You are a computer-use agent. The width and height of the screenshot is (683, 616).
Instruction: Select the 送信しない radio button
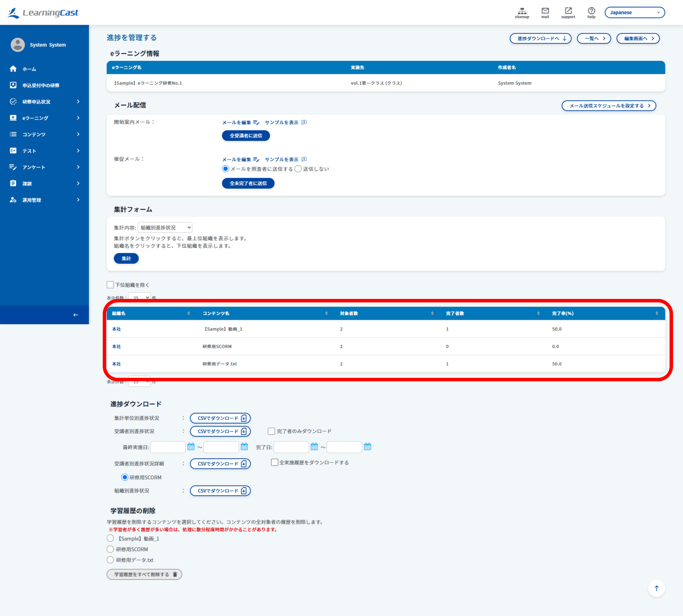[x=298, y=168]
